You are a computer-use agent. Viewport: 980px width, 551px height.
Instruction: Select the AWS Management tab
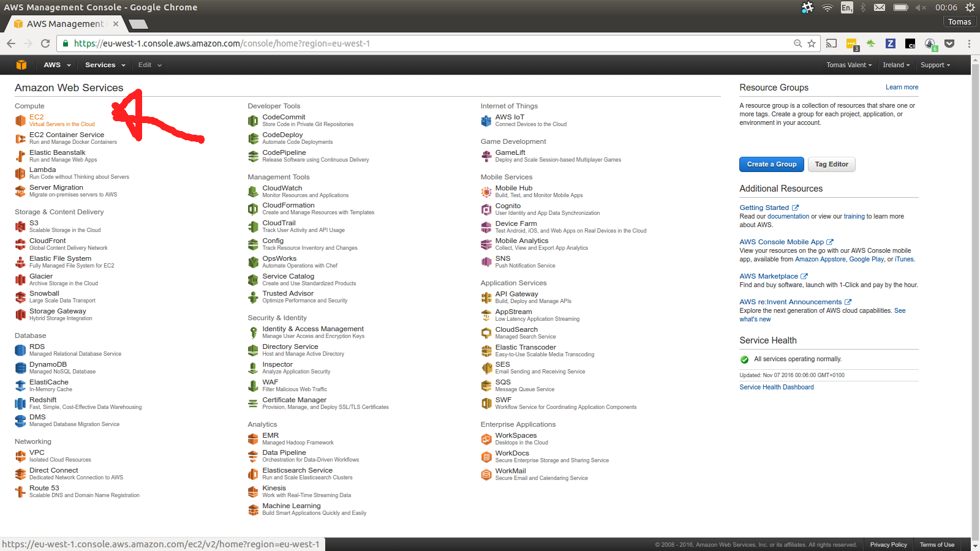click(x=66, y=24)
